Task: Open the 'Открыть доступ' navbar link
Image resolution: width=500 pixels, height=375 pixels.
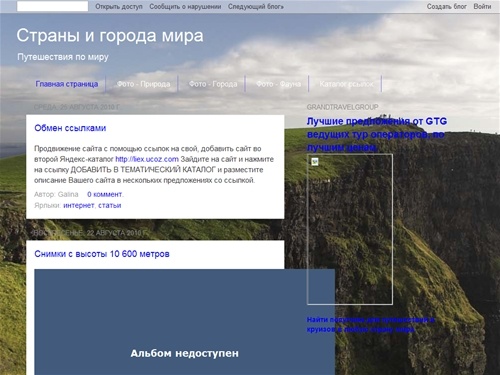Action: pos(119,6)
